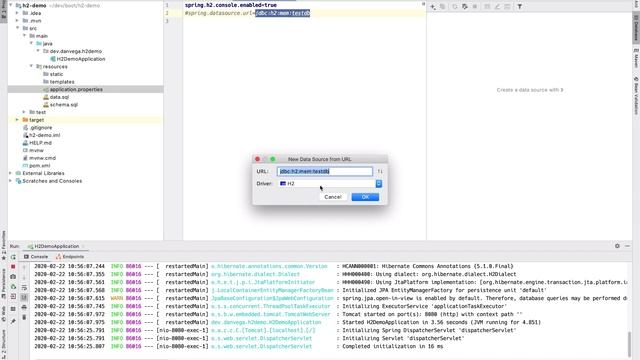The width and height of the screenshot is (640, 360).
Task: Toggle soft-wrap in console output
Action: pos(24,287)
